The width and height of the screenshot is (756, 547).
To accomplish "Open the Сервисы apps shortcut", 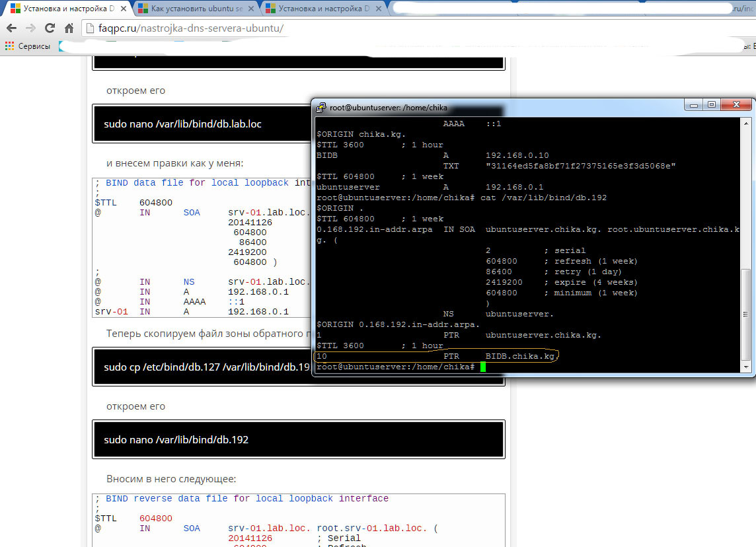I will 28,46.
